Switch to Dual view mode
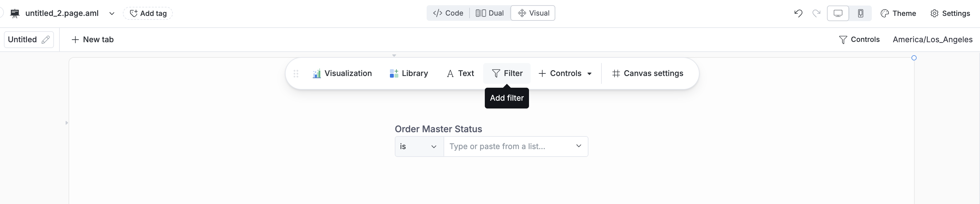This screenshot has width=980, height=204. (490, 13)
